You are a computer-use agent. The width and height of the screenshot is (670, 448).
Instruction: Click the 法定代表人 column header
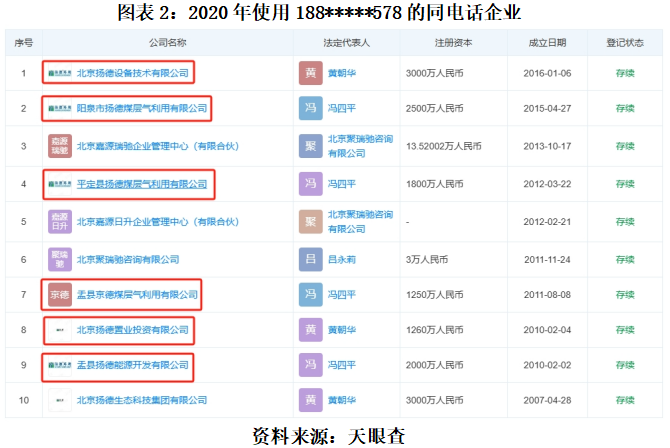pyautogui.click(x=347, y=43)
